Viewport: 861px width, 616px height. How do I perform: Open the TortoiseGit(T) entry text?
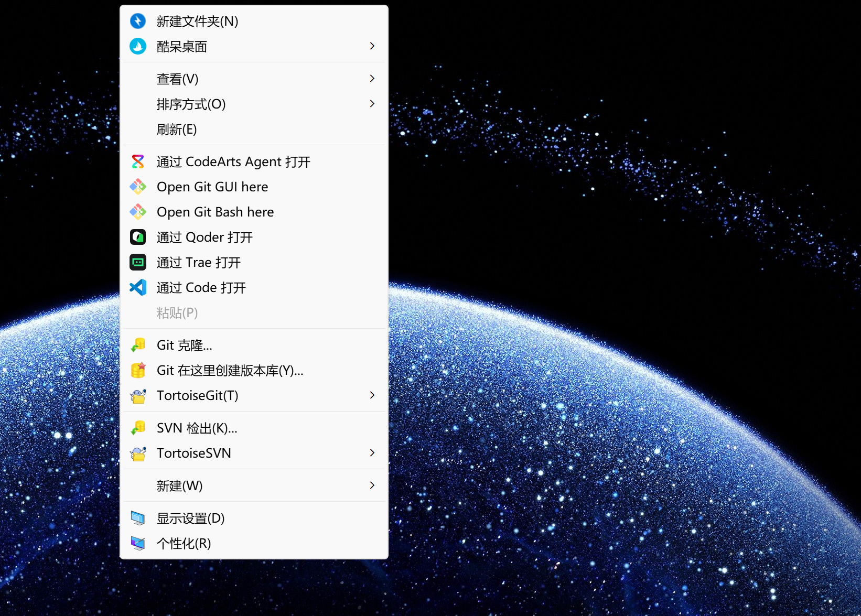pos(198,395)
